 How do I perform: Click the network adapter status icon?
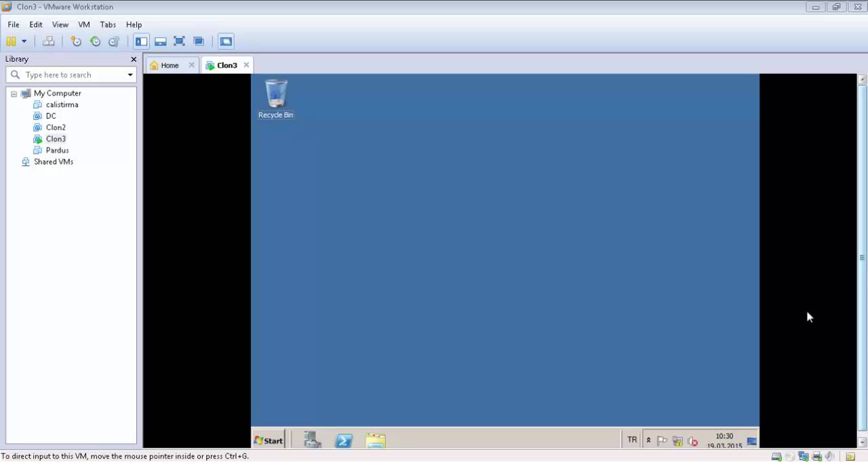(x=804, y=457)
